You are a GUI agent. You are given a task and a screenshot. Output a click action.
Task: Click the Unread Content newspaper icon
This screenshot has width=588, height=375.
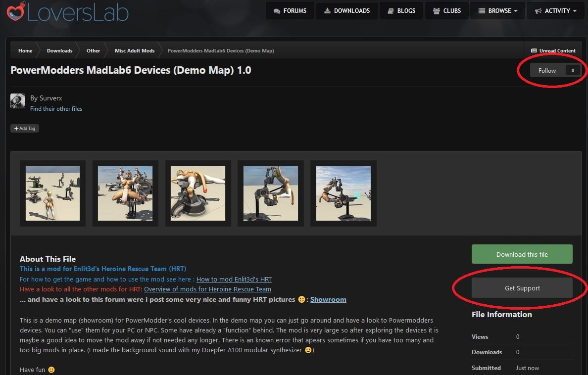[534, 50]
